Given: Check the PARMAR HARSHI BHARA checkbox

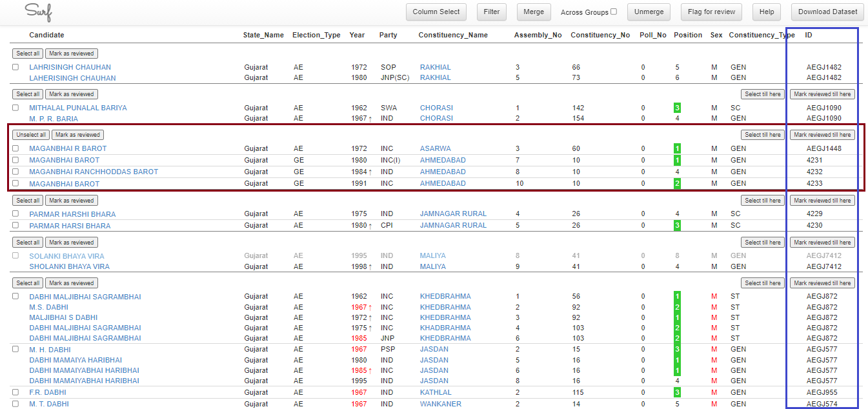Looking at the screenshot, I should (15, 214).
